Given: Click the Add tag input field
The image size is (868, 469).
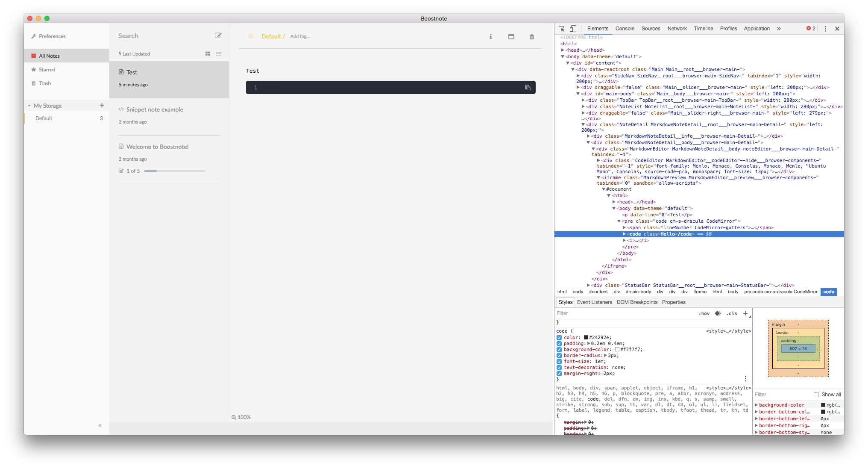Looking at the screenshot, I should [300, 36].
